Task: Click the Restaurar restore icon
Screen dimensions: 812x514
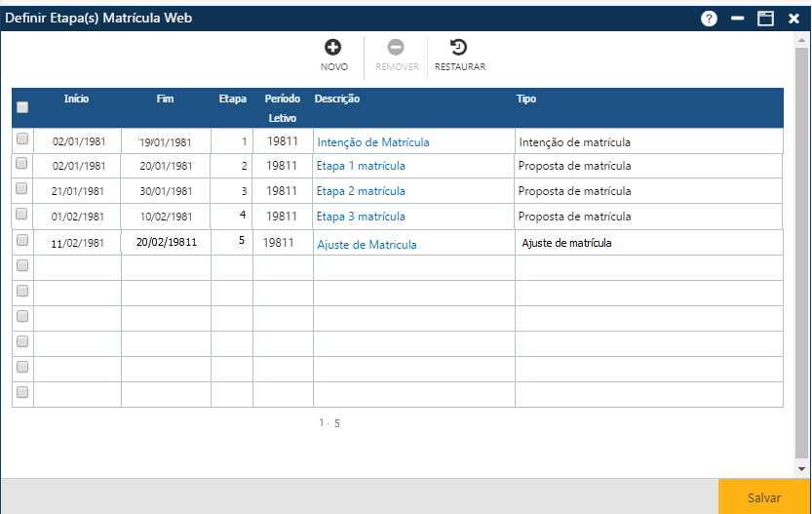Action: click(459, 47)
